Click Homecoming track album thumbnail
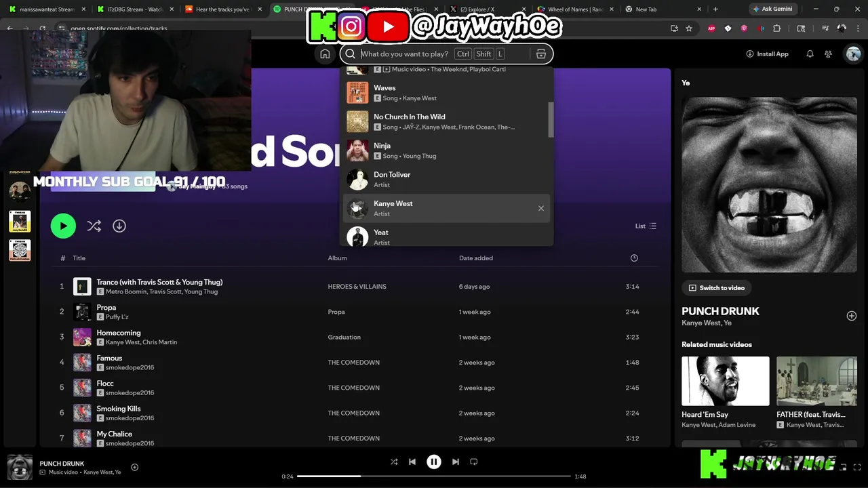Image resolution: width=868 pixels, height=488 pixels. click(82, 337)
